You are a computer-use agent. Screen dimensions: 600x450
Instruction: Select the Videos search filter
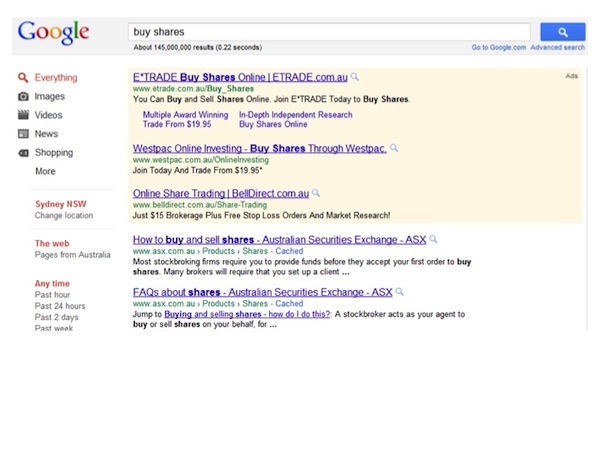(x=49, y=115)
